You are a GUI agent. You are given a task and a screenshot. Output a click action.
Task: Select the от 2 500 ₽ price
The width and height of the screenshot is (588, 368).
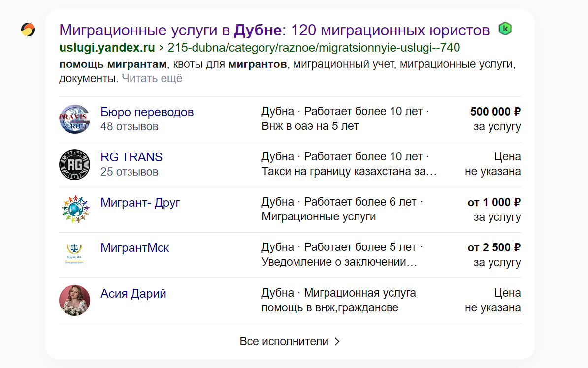(x=494, y=247)
